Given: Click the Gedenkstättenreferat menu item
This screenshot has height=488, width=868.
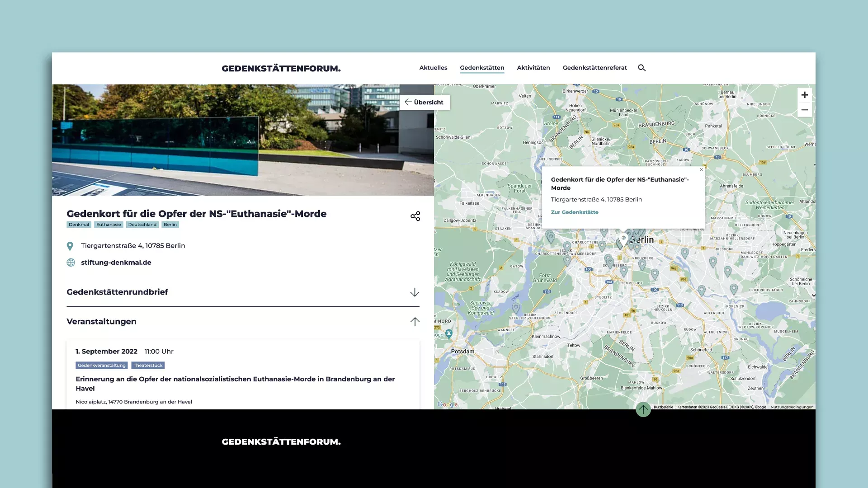Looking at the screenshot, I should tap(595, 67).
